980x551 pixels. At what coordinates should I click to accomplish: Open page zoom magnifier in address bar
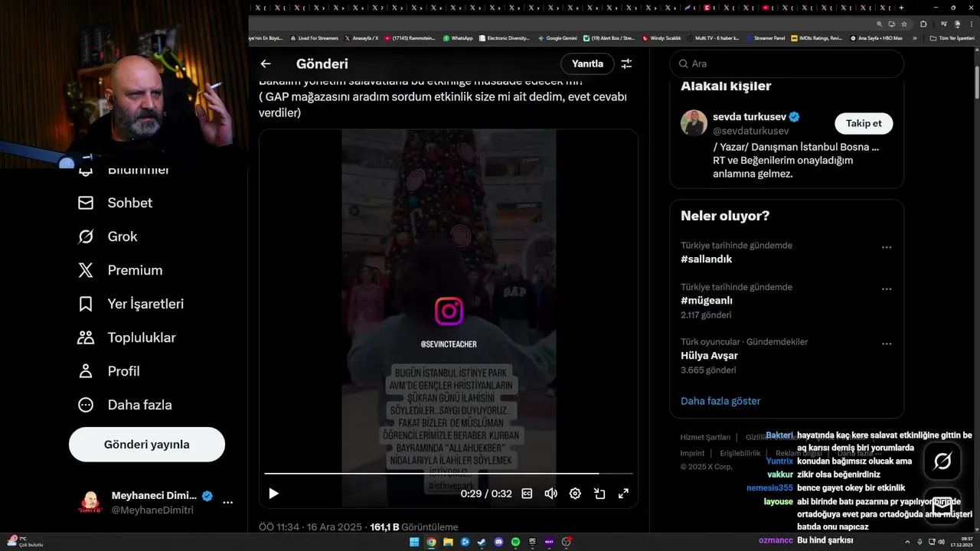tap(880, 24)
